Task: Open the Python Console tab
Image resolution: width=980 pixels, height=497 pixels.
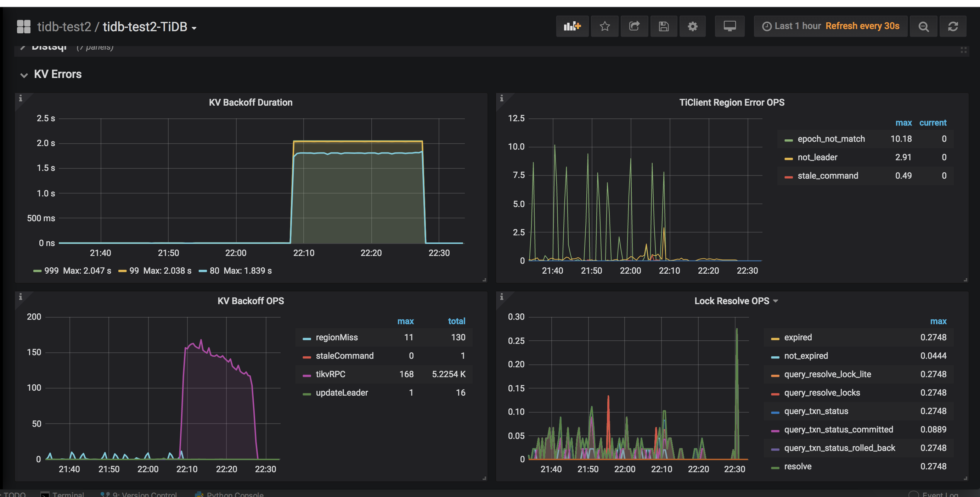Action: pos(235,494)
